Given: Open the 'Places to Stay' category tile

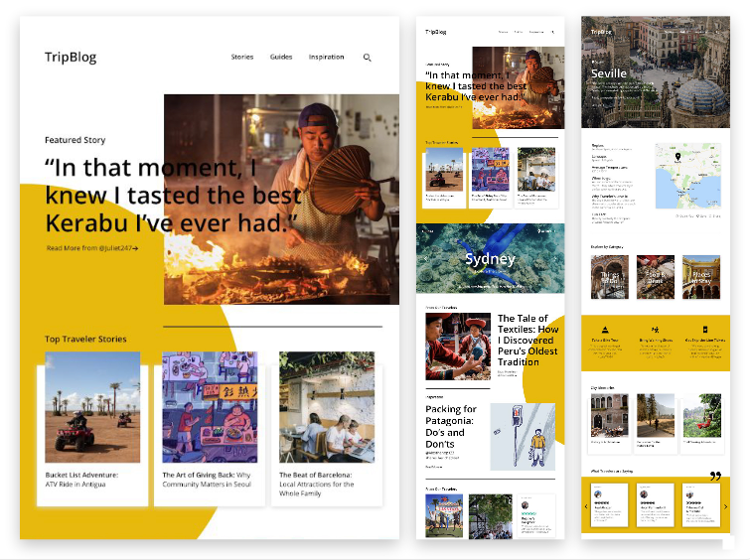Looking at the screenshot, I should click(701, 277).
